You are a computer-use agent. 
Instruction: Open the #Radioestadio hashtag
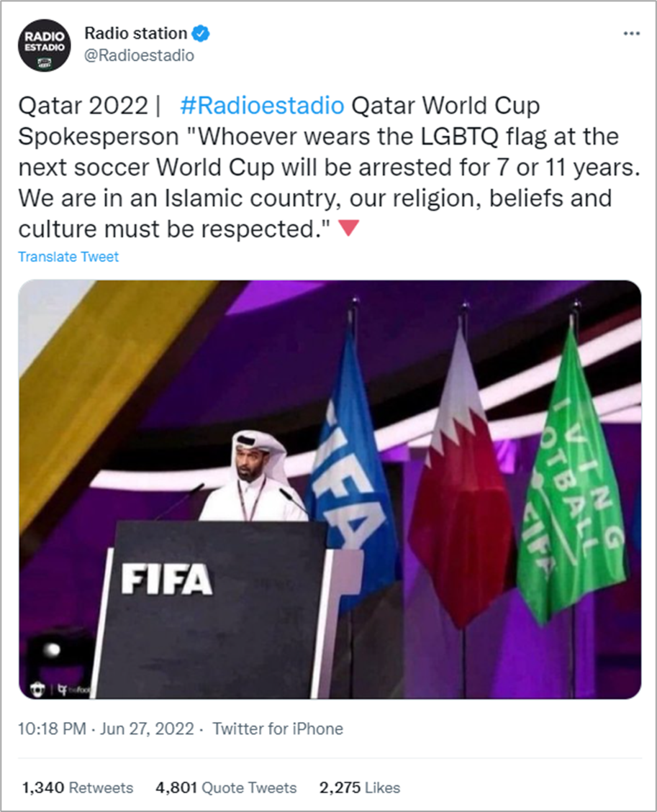262,106
